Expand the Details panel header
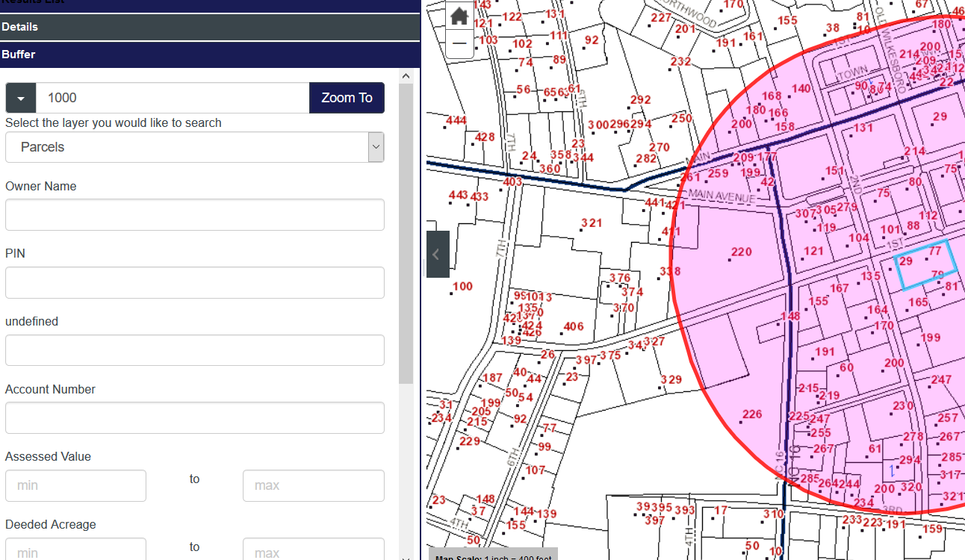The height and width of the screenshot is (560, 965). 210,27
